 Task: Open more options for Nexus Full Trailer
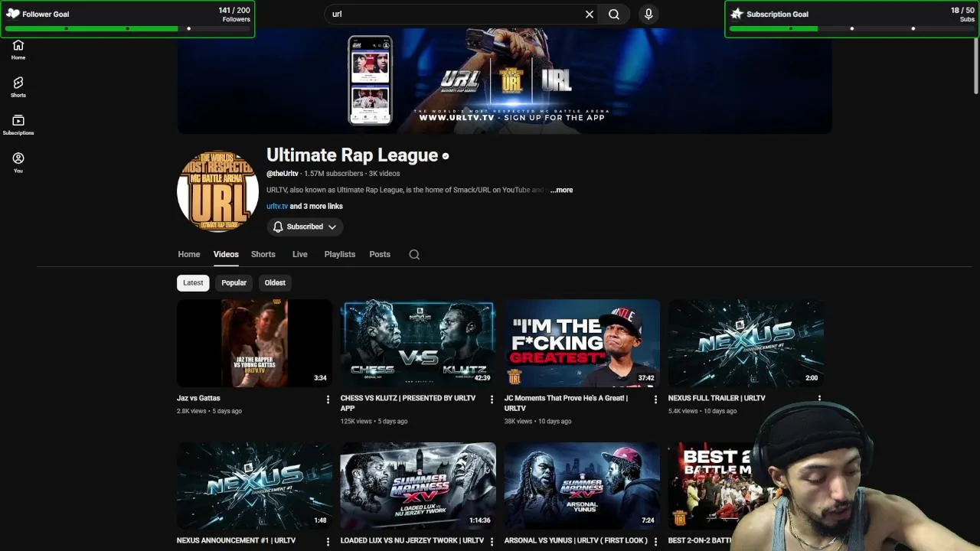coord(819,399)
